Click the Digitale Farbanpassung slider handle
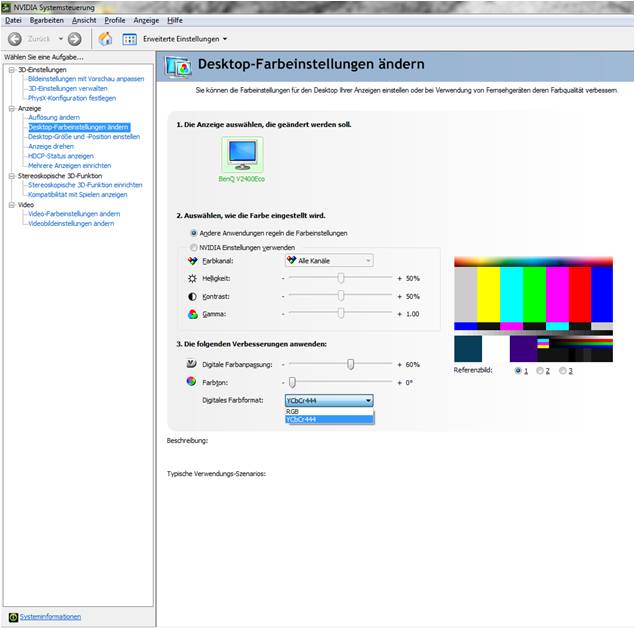 click(x=351, y=365)
